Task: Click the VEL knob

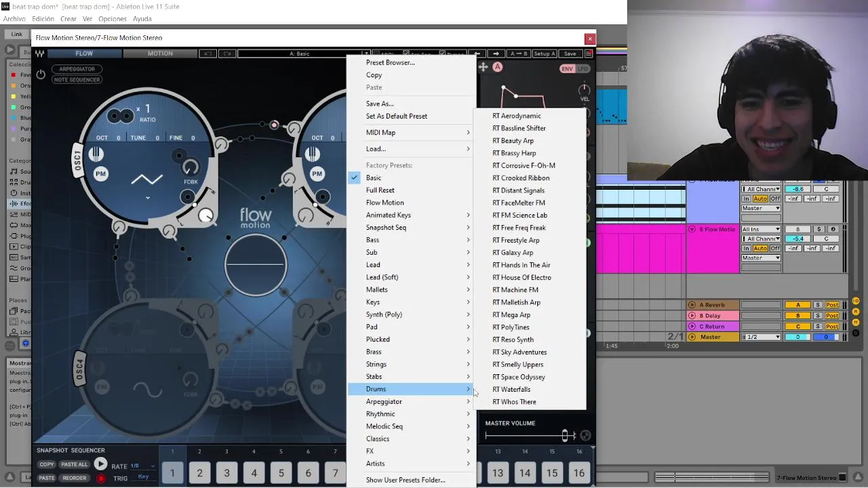Action: pos(584,89)
